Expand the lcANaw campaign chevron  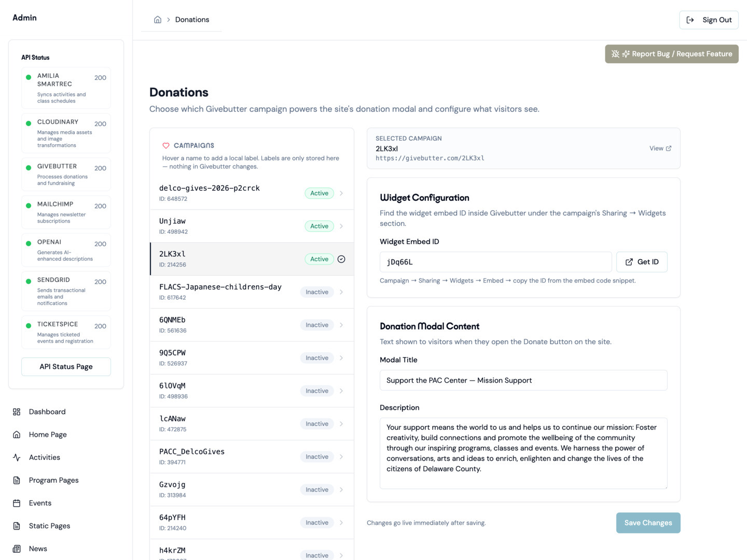[x=341, y=424]
